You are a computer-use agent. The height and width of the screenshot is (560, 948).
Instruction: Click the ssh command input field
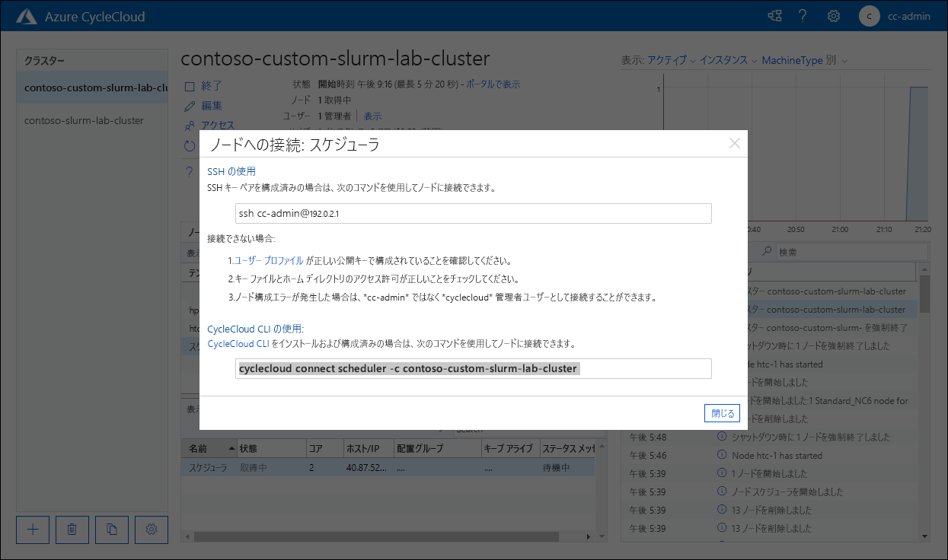tap(472, 213)
